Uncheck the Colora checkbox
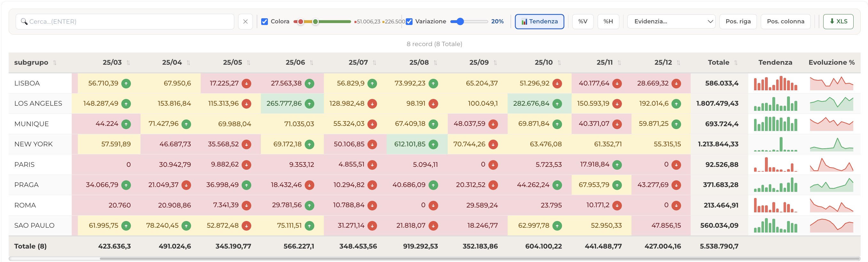 point(264,21)
